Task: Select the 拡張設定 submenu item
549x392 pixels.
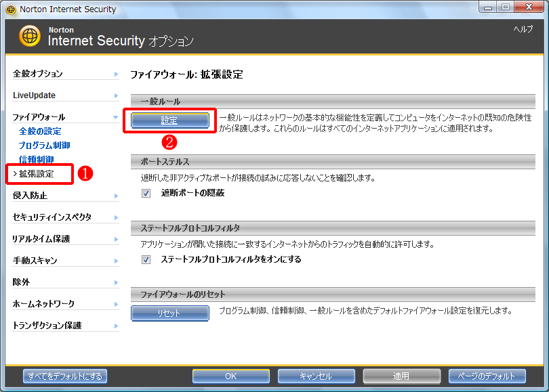Action: point(37,174)
